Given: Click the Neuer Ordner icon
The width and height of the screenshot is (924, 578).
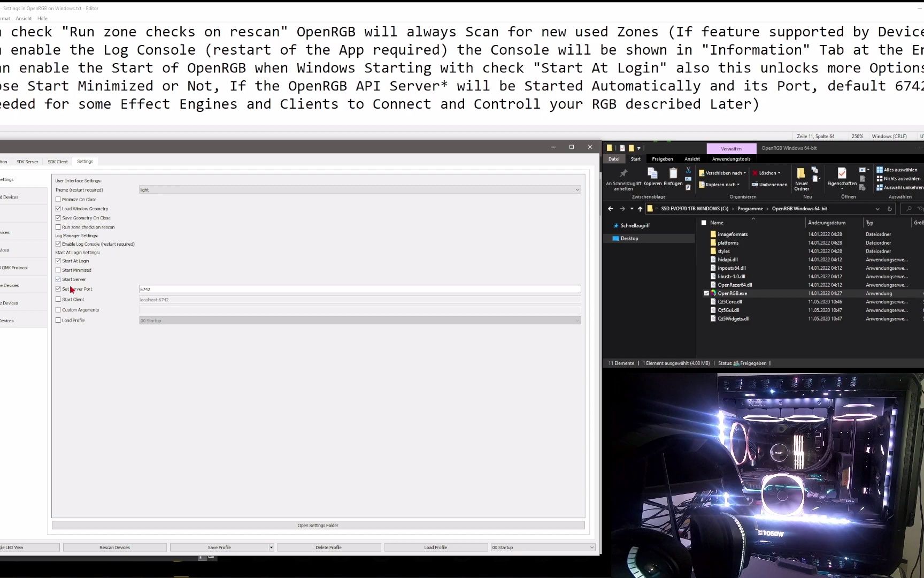Looking at the screenshot, I should pos(801,173).
